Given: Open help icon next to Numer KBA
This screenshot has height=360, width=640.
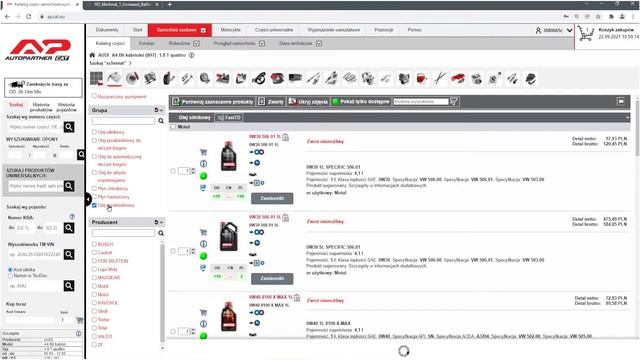Looking at the screenshot, I should click(72, 217).
